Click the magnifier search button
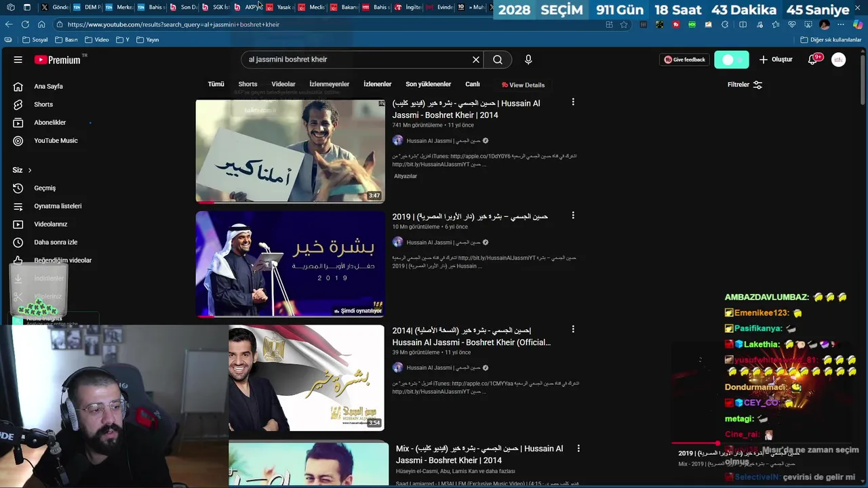The image size is (868, 488). 498,60
